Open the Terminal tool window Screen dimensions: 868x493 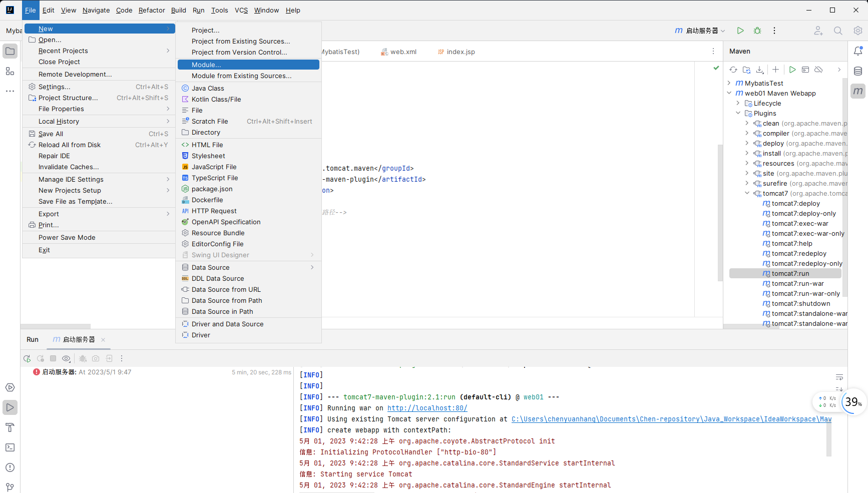click(x=10, y=447)
